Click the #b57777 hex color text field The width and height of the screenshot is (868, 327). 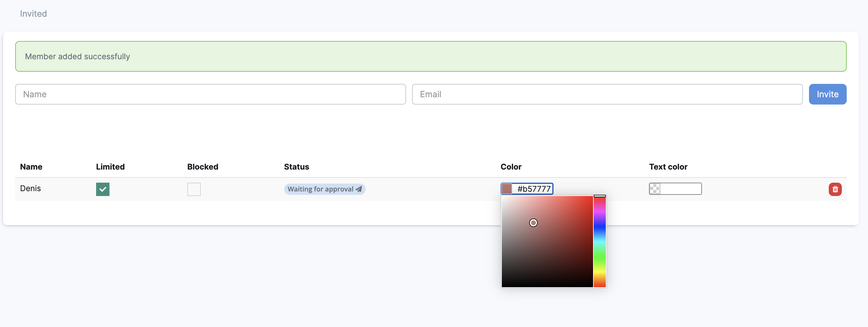533,189
